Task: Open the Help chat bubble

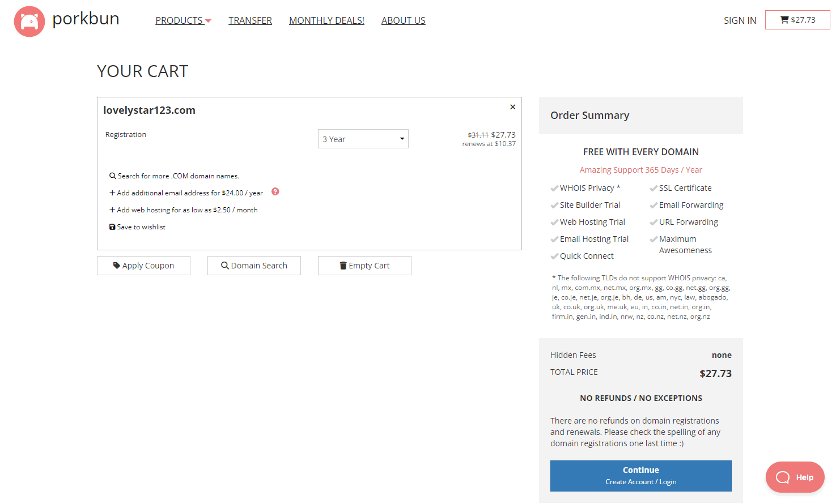Action: [795, 477]
